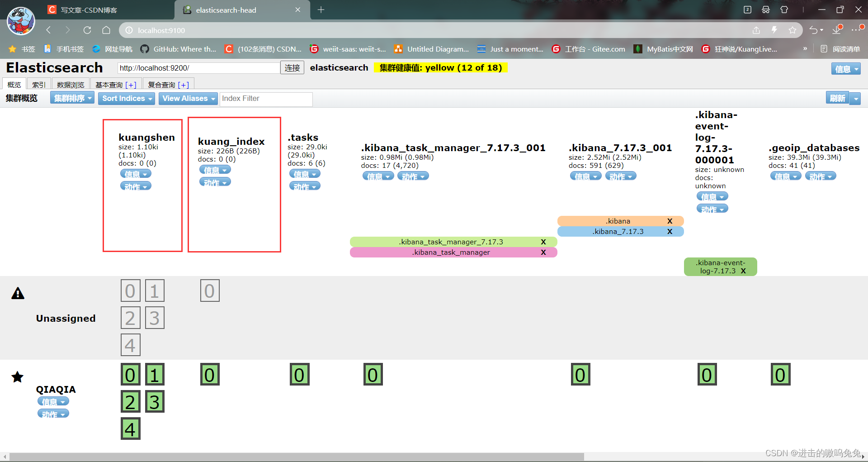Open 信息 dropdown under QIAQIA node
The width and height of the screenshot is (868, 462).
(x=53, y=401)
